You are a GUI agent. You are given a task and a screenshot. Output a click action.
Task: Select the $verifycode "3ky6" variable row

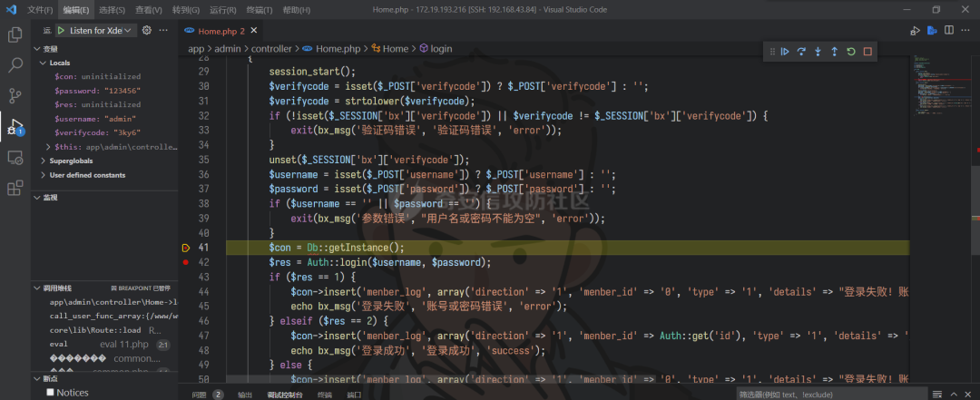(106, 132)
